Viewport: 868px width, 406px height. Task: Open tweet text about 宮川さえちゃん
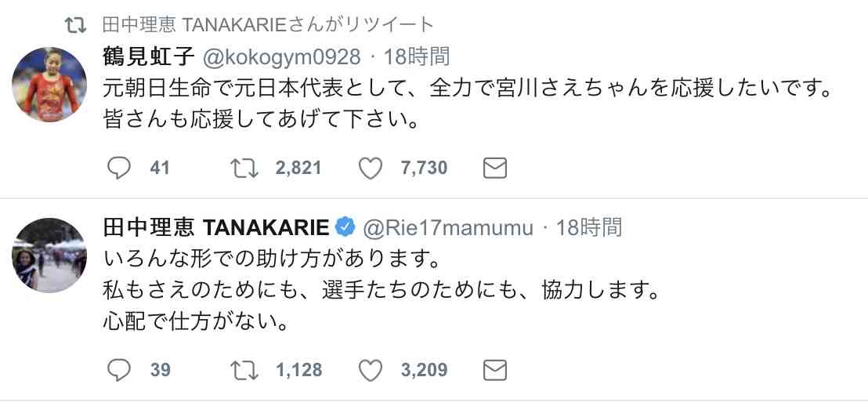tap(468, 104)
